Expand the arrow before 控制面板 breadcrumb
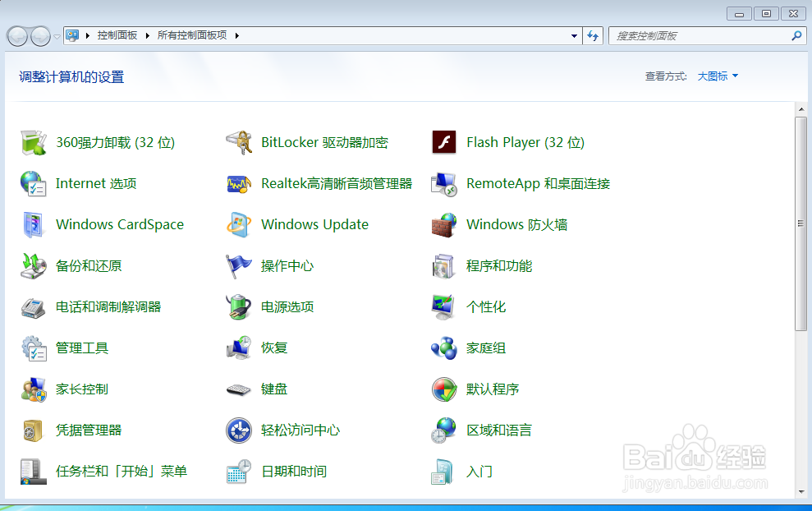Image resolution: width=812 pixels, height=511 pixels. click(87, 36)
